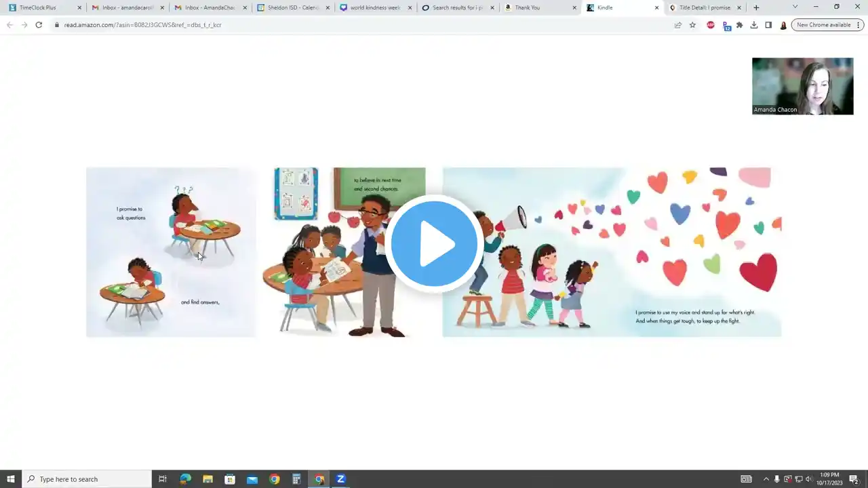Open the volume control tray icon

(x=808, y=479)
